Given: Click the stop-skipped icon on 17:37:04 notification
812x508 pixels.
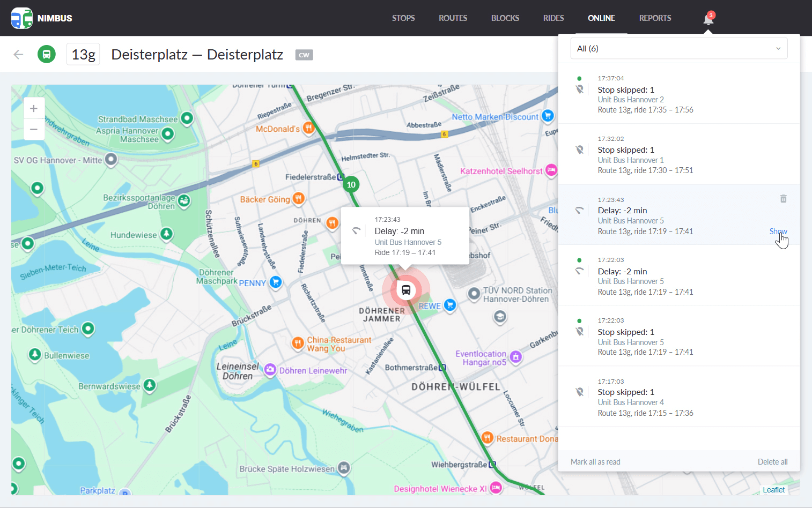Looking at the screenshot, I should pos(580,89).
